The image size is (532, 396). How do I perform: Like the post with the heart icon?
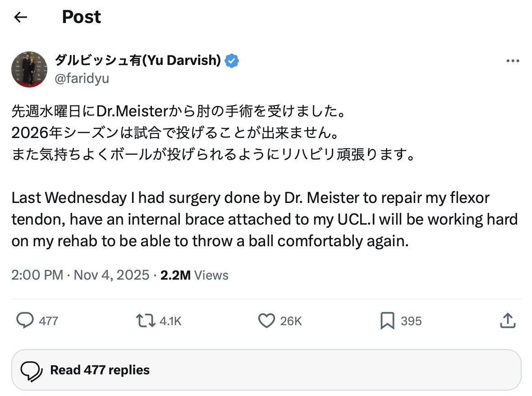(266, 321)
